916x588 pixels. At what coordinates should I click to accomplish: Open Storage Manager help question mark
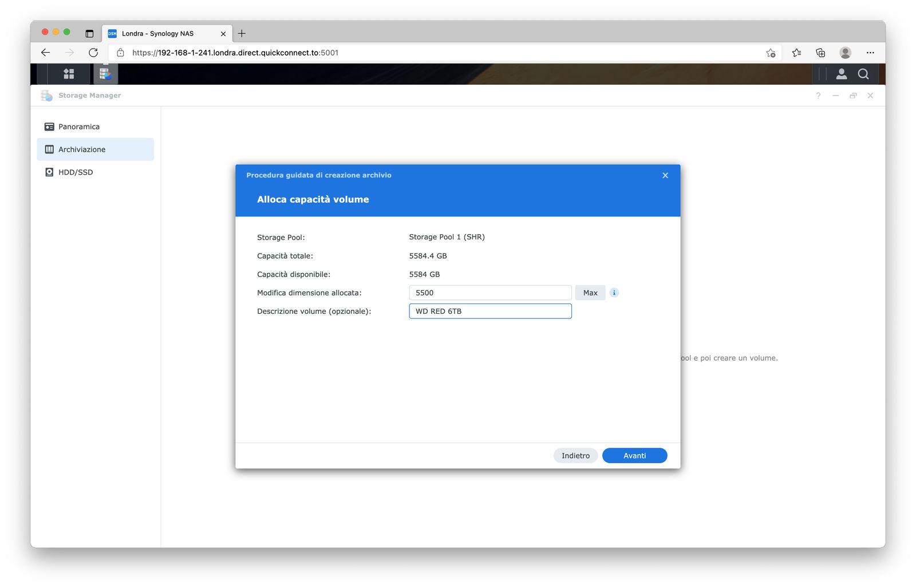(818, 96)
